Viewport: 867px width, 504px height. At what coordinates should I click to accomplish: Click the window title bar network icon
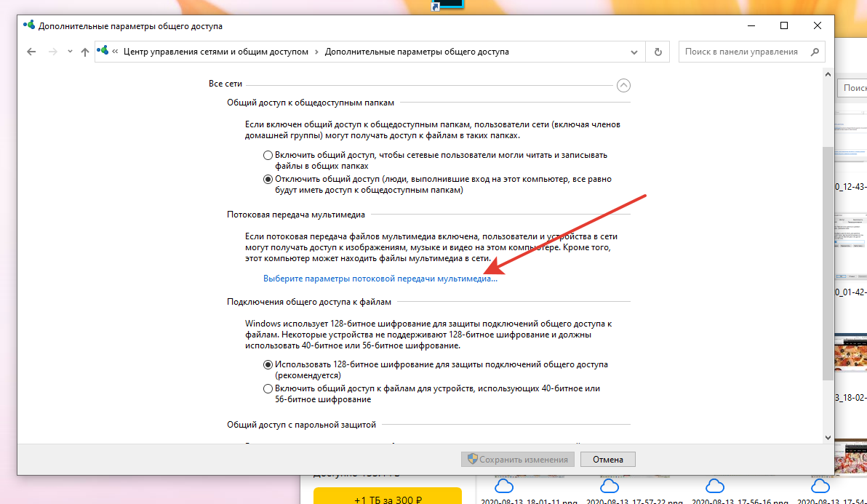(x=29, y=25)
